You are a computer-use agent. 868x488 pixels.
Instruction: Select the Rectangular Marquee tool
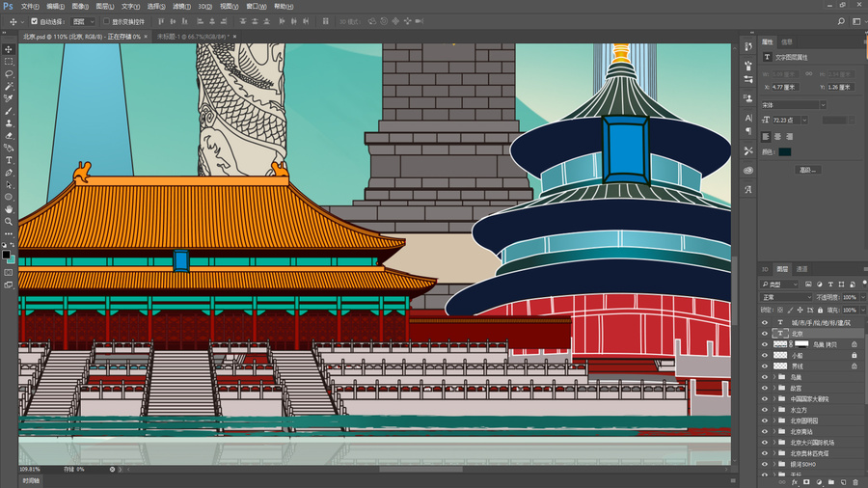pyautogui.click(x=9, y=62)
